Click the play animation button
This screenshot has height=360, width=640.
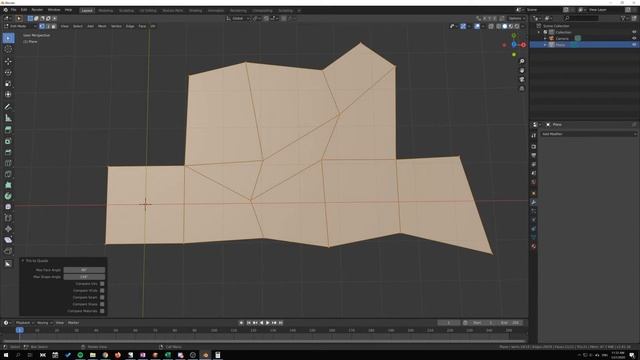pyautogui.click(x=268, y=323)
